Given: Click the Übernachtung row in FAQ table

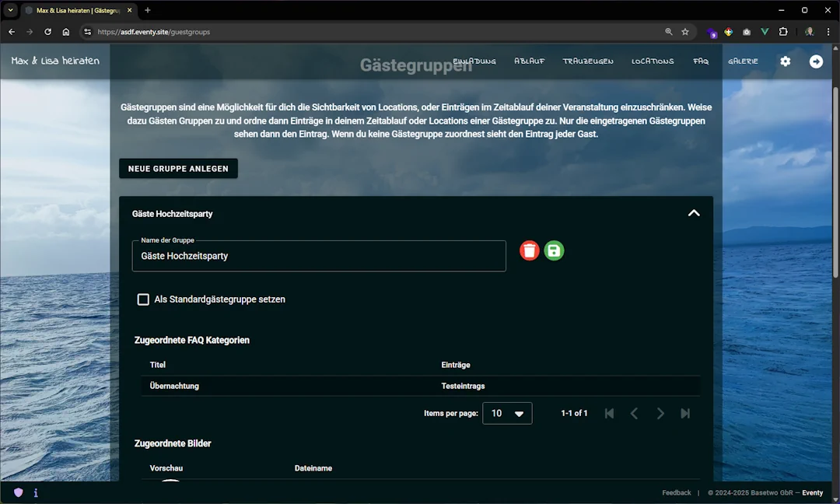Looking at the screenshot, I should coord(174,386).
